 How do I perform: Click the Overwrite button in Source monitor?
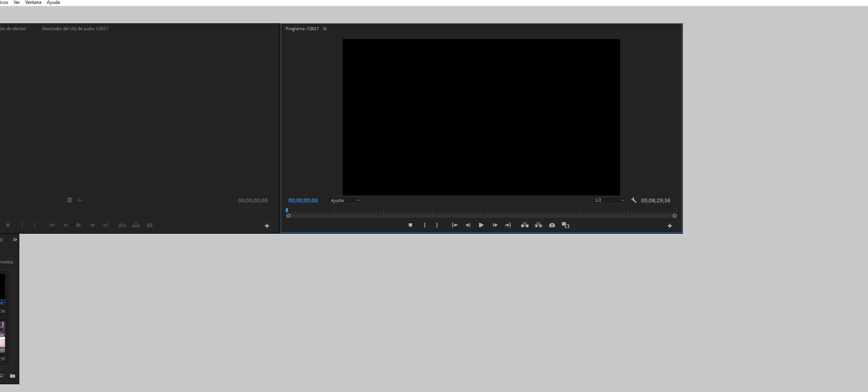[136, 225]
